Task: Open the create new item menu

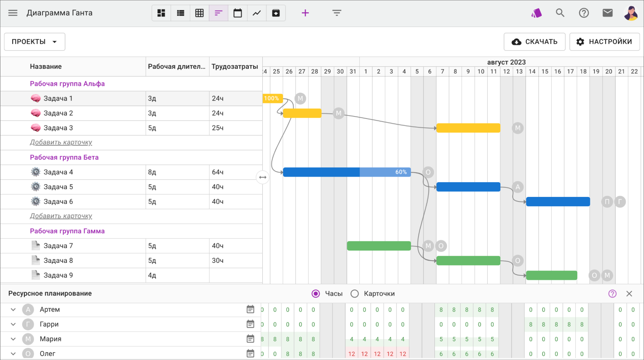Action: (305, 13)
